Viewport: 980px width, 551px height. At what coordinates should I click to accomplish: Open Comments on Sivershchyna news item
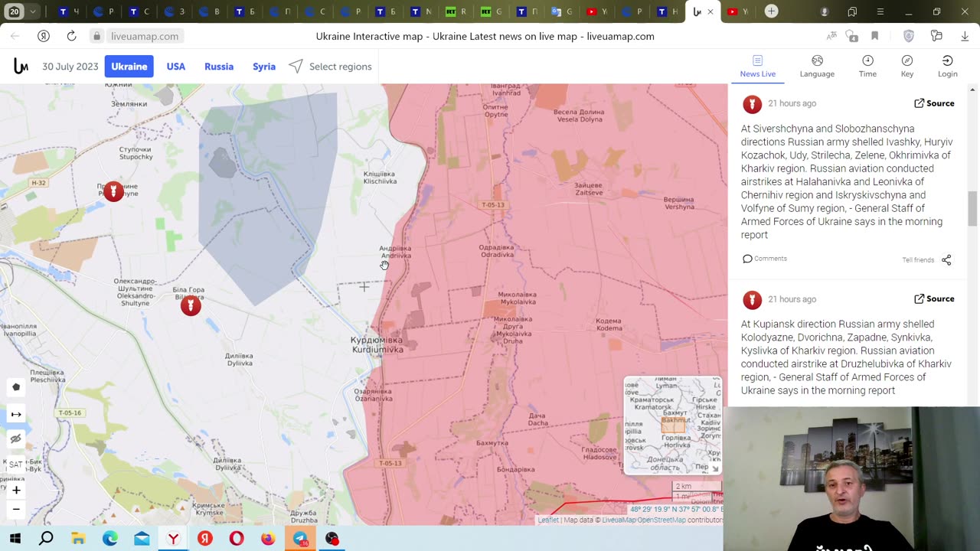[x=765, y=259]
